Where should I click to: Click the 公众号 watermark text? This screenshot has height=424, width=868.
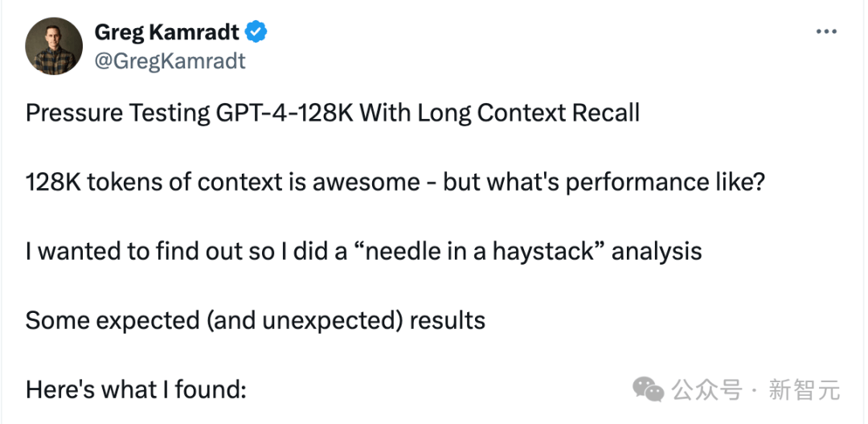707,390
